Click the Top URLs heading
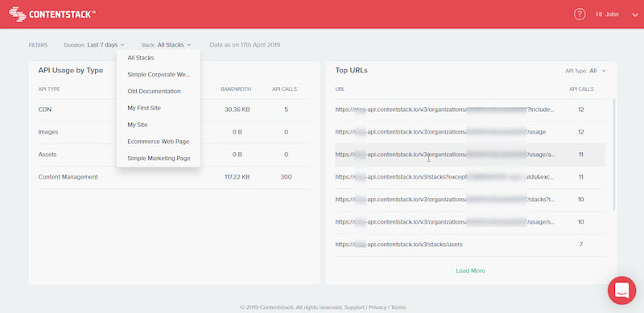The width and height of the screenshot is (644, 313). (x=351, y=70)
